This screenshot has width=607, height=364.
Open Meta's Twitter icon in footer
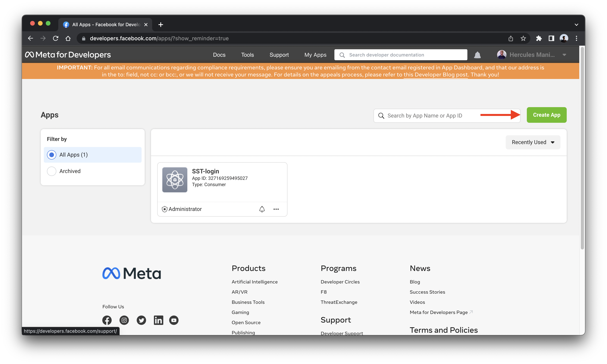141,320
